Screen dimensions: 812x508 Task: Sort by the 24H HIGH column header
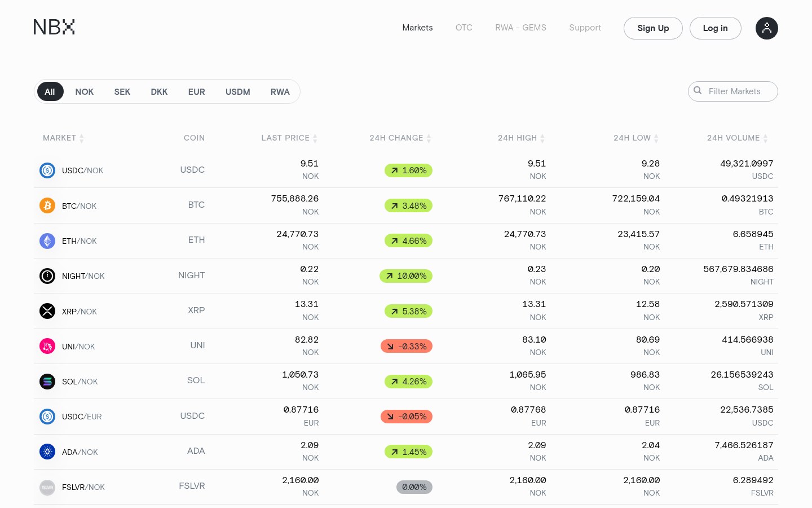pyautogui.click(x=522, y=138)
